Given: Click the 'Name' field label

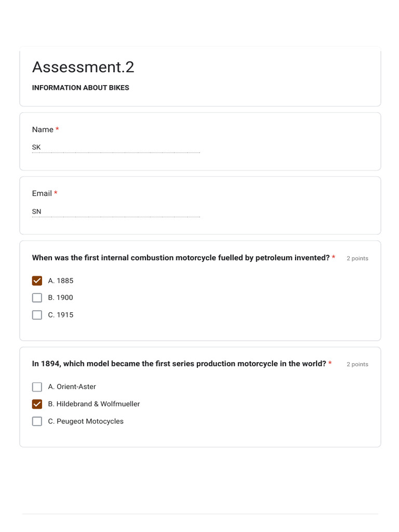Looking at the screenshot, I should (43, 129).
